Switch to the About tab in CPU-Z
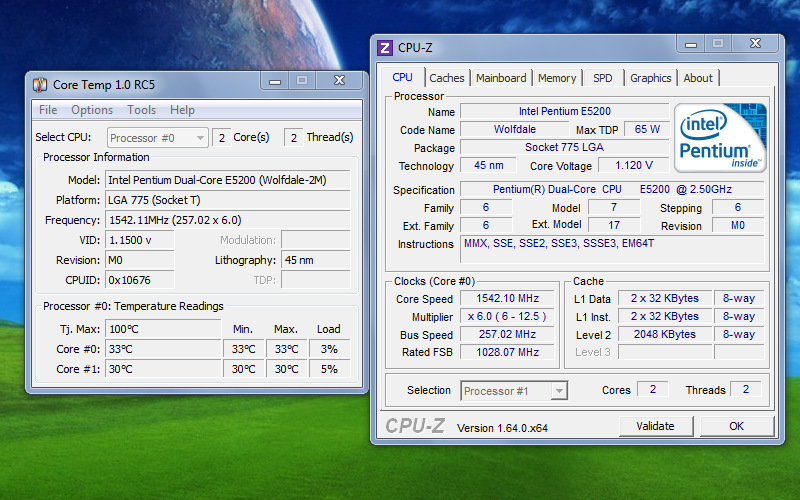Viewport: 800px width, 500px height. [x=698, y=78]
